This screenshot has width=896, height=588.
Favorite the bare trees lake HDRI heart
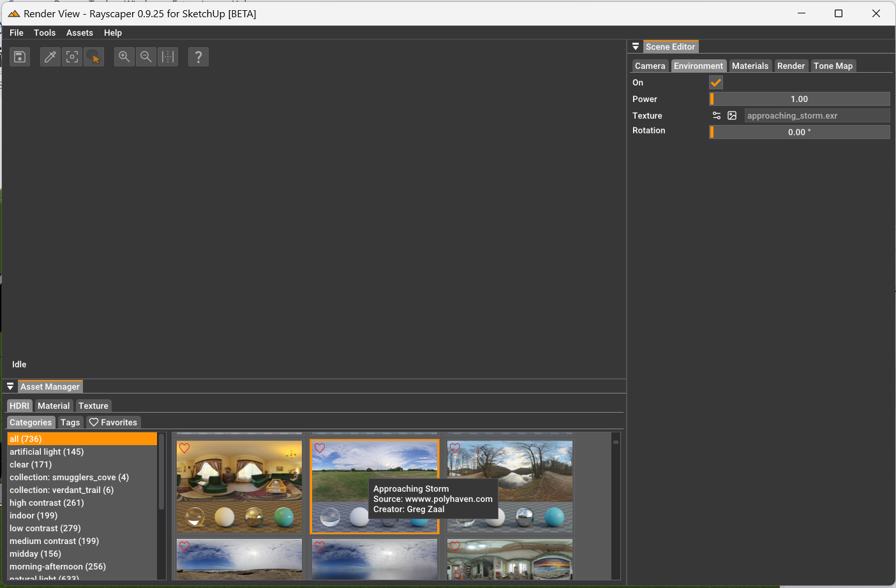coord(455,448)
